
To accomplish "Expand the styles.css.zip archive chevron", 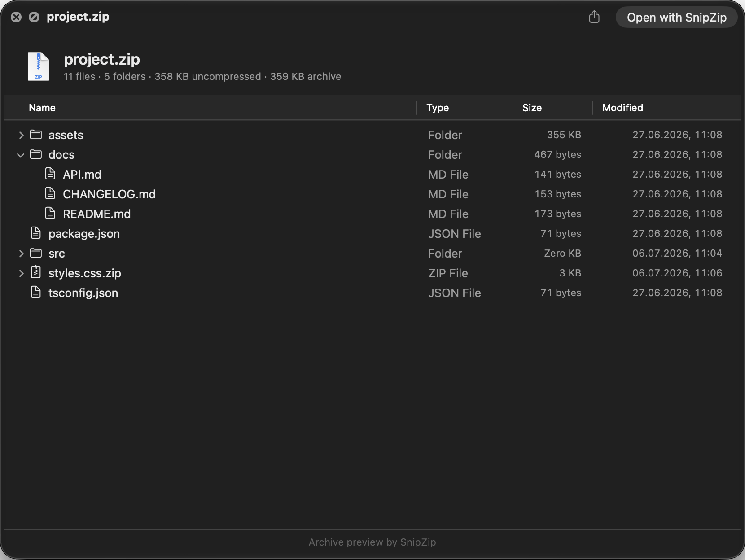I will coord(21,273).
